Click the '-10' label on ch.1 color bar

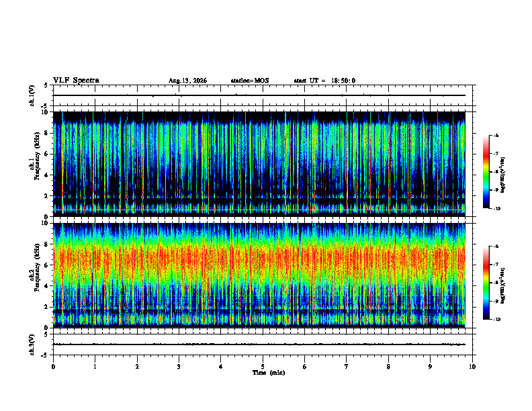497,209
